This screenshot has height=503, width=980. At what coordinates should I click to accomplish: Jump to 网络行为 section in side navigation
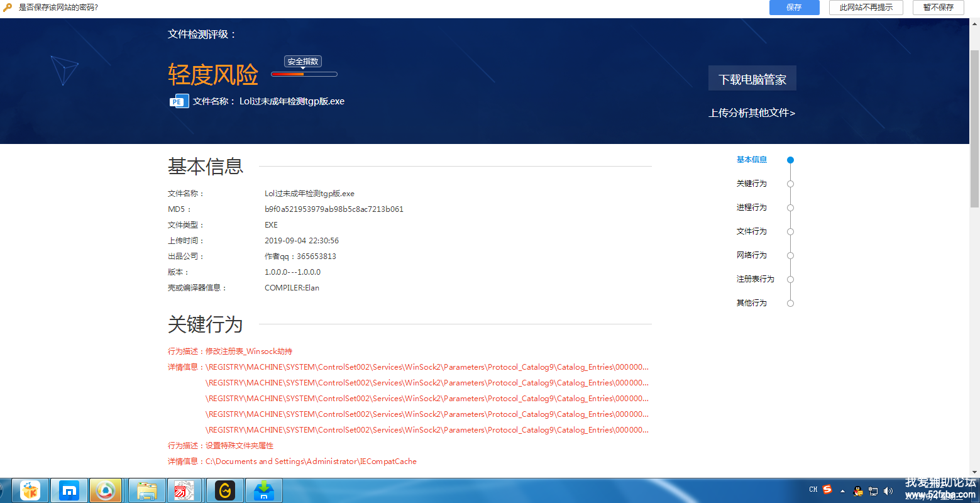[752, 255]
